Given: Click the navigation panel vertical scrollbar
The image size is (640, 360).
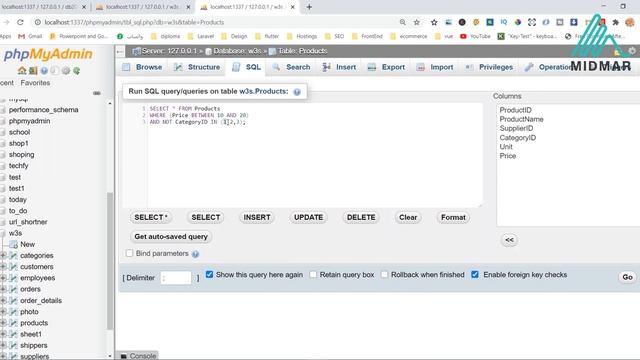Looking at the screenshot, I should pyautogui.click(x=109, y=260).
